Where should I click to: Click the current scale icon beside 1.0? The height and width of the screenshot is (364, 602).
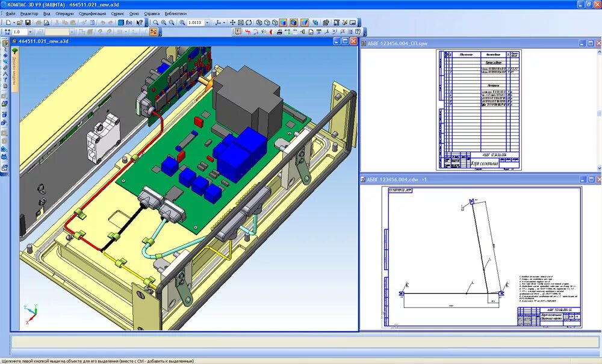(x=7, y=32)
